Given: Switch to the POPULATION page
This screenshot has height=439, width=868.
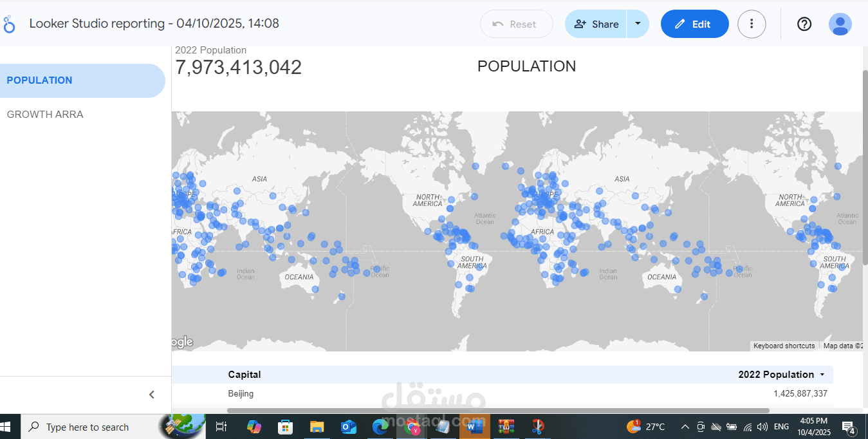Looking at the screenshot, I should pos(39,80).
